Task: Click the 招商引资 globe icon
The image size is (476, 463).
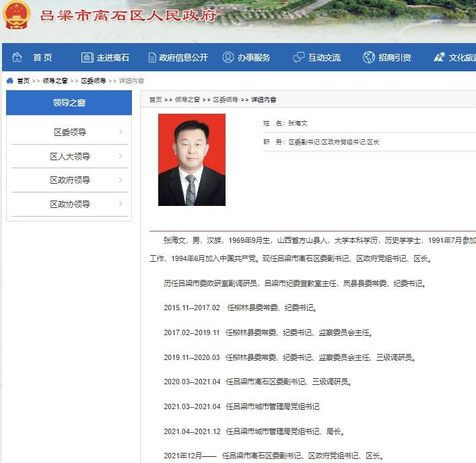Action: pos(368,57)
